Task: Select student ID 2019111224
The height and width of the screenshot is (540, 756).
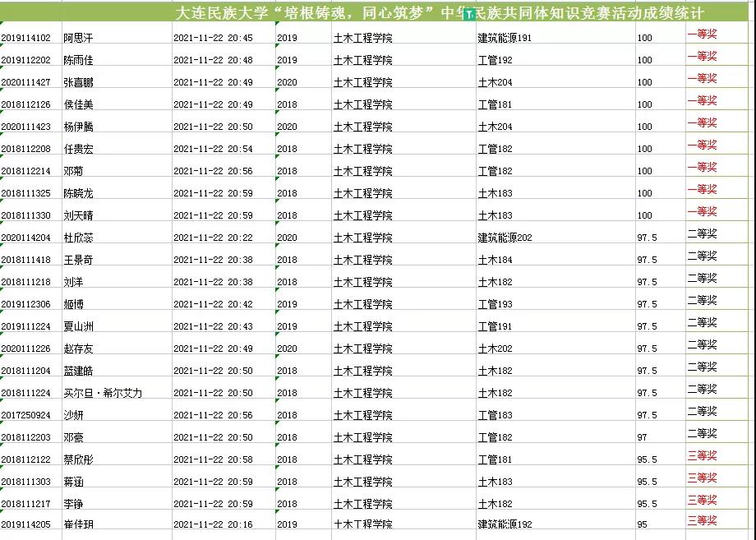Action: [x=25, y=326]
